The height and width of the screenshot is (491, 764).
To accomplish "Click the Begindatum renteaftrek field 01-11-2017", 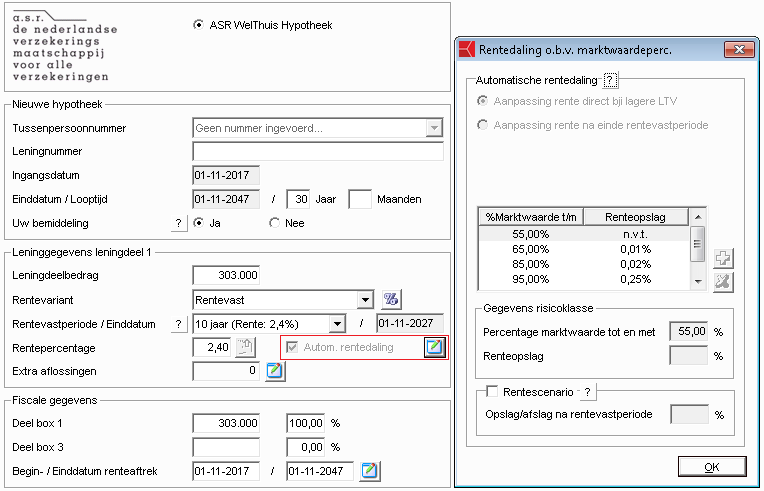I will point(226,471).
